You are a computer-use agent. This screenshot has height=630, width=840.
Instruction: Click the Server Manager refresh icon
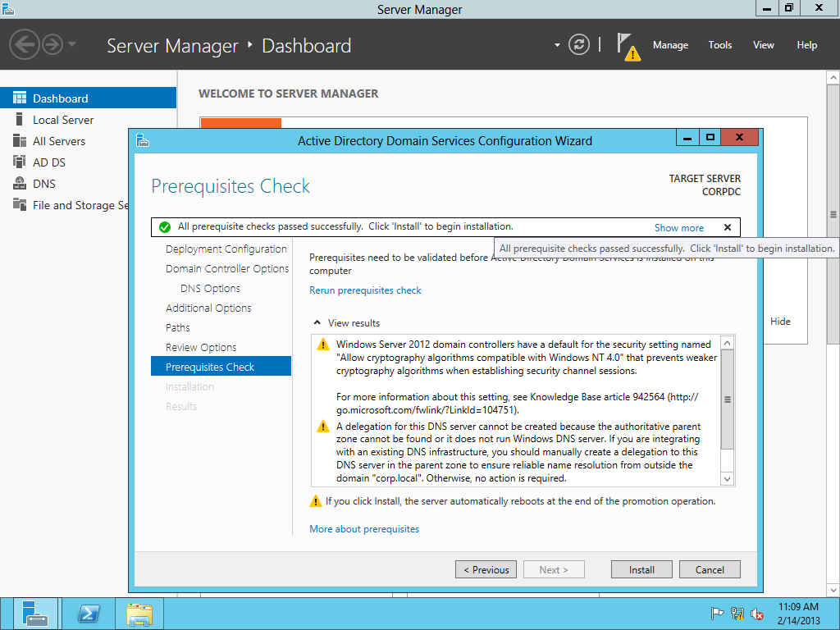[579, 45]
